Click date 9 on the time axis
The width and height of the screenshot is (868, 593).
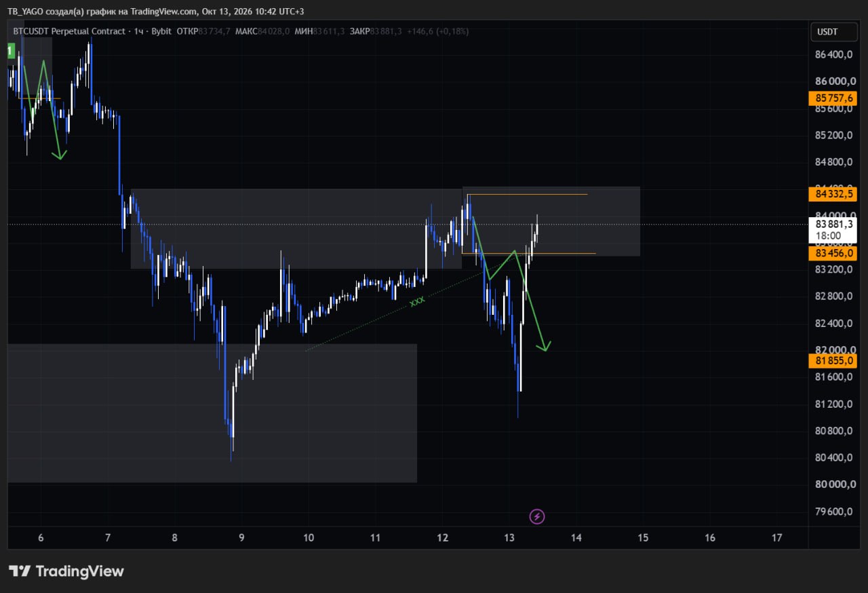242,538
